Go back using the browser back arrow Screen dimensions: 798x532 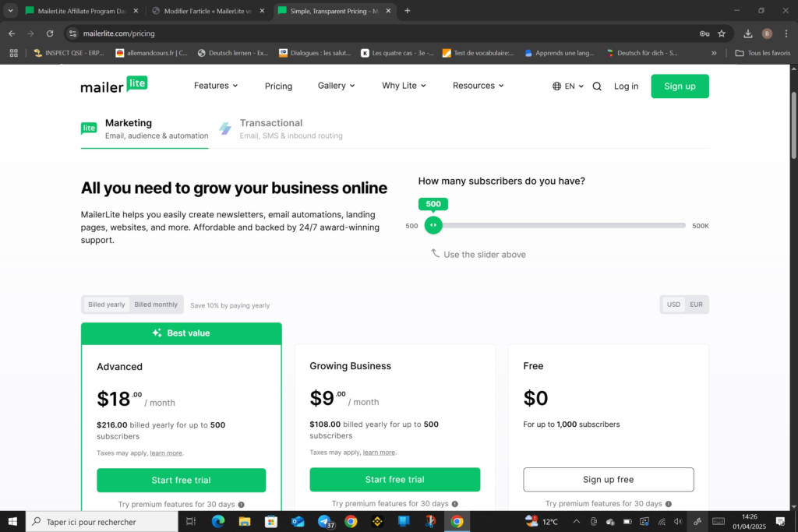point(12,33)
